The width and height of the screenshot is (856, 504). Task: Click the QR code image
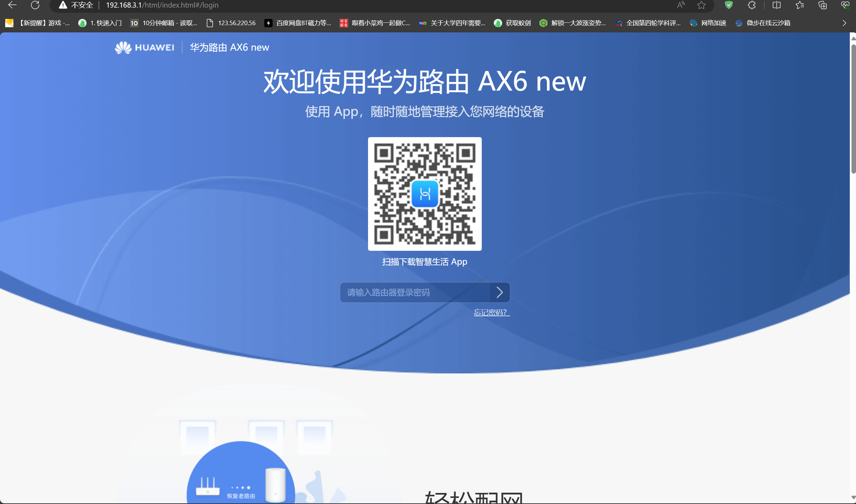tap(425, 194)
